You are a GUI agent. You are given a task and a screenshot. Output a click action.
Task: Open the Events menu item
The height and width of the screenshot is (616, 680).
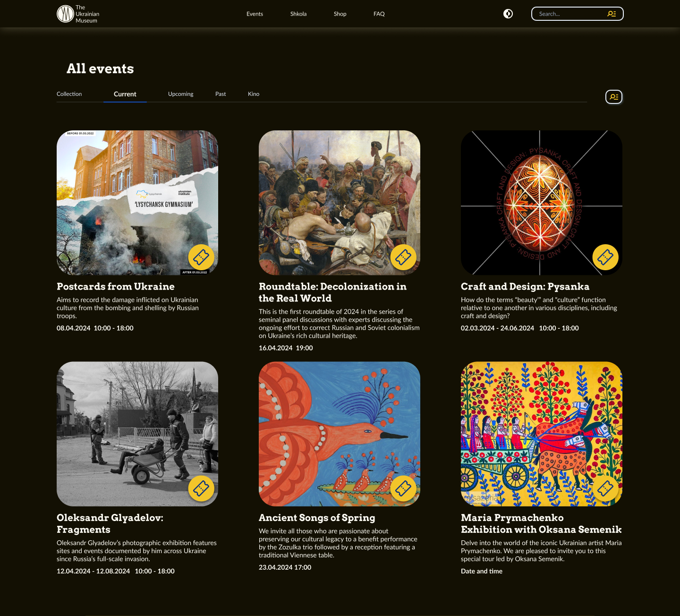click(x=255, y=14)
